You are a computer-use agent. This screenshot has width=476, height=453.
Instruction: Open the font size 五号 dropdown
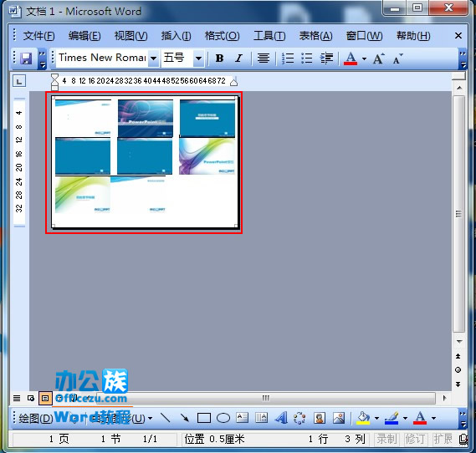point(198,59)
